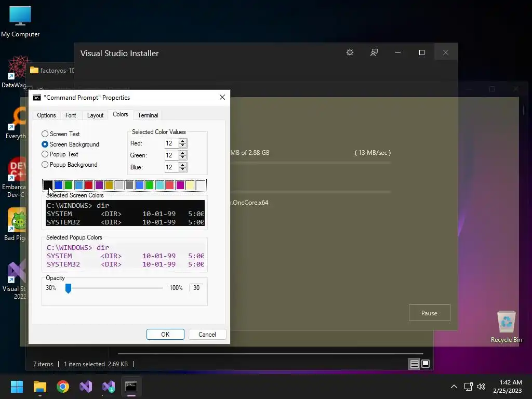Select the Recycle Bin desktop icon

(x=506, y=326)
